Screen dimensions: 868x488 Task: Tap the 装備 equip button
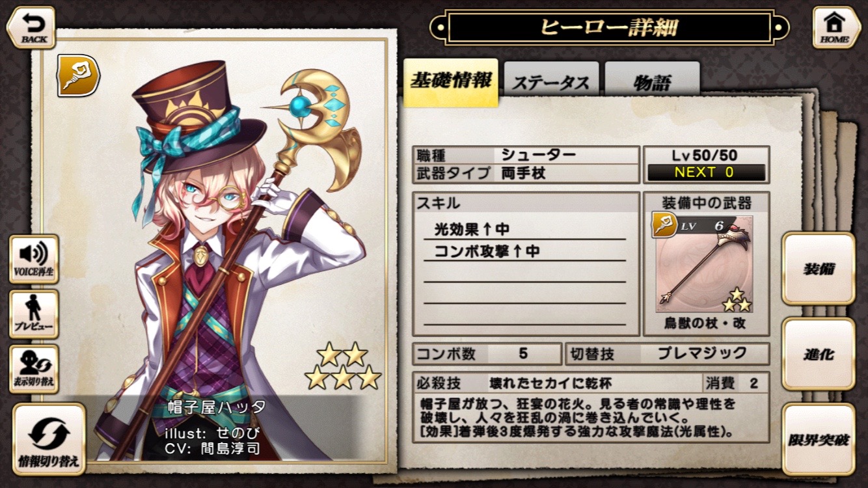pyautogui.click(x=819, y=269)
